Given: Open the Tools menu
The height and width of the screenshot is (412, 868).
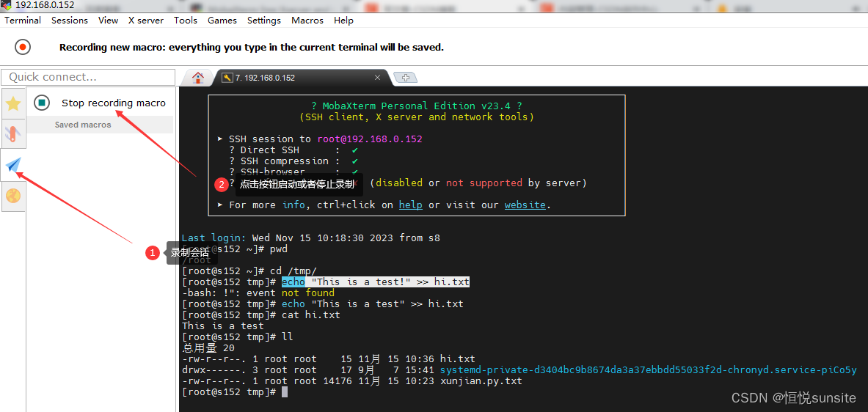Looking at the screenshot, I should coord(186,21).
